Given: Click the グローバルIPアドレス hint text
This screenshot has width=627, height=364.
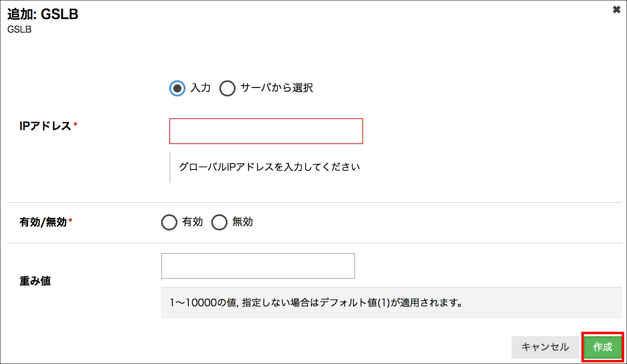Looking at the screenshot, I should pos(269,167).
